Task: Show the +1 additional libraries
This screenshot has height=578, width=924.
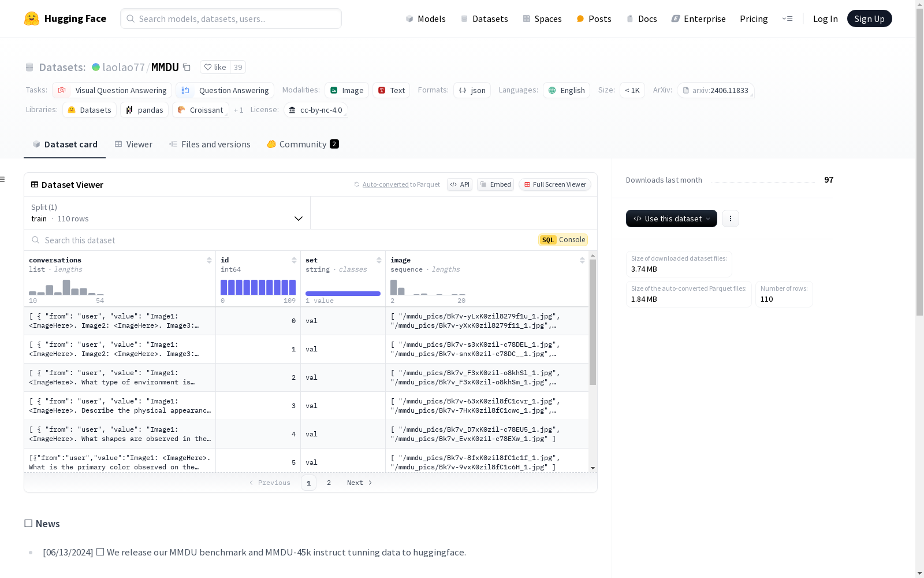Action: tap(239, 110)
